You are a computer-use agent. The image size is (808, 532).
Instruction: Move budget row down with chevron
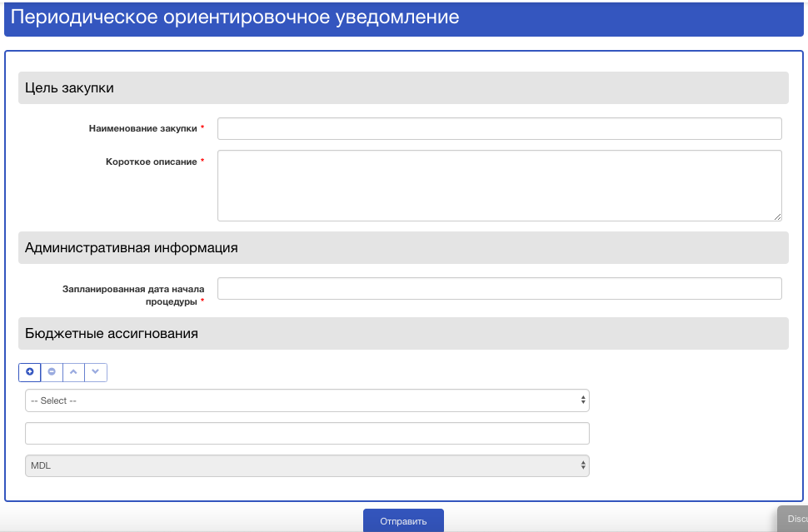click(x=96, y=372)
